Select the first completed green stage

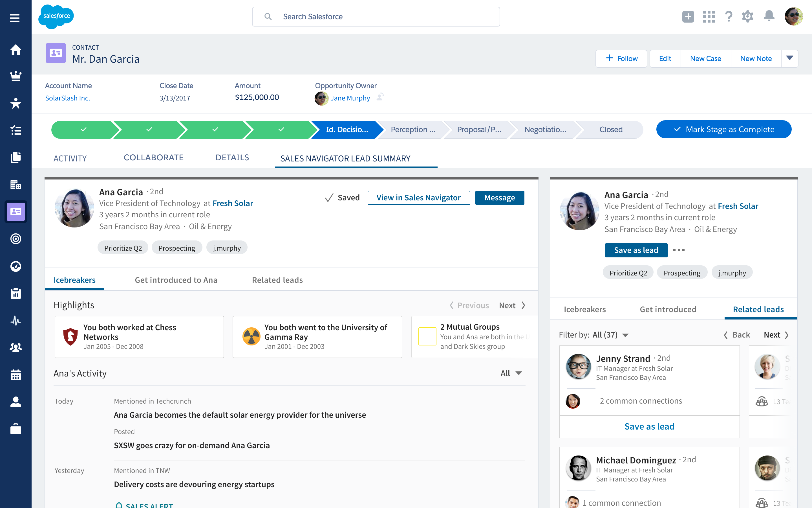point(83,130)
